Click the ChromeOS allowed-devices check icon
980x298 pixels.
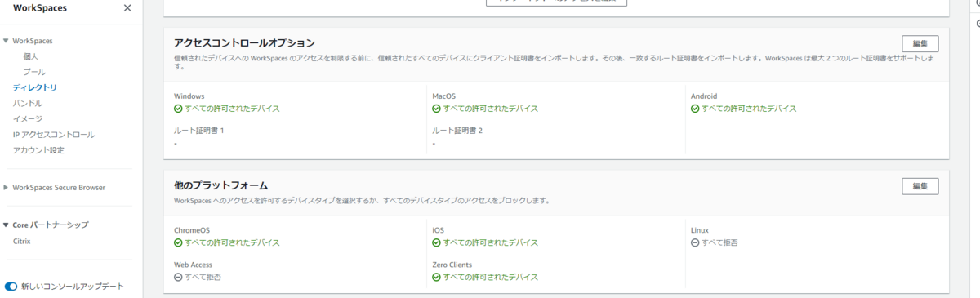coord(178,242)
